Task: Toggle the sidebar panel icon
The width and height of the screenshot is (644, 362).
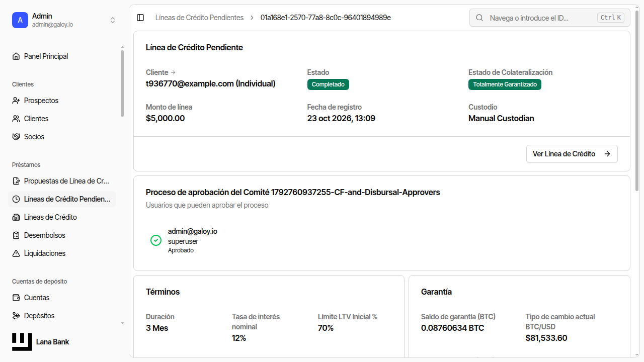Action: coord(140,18)
